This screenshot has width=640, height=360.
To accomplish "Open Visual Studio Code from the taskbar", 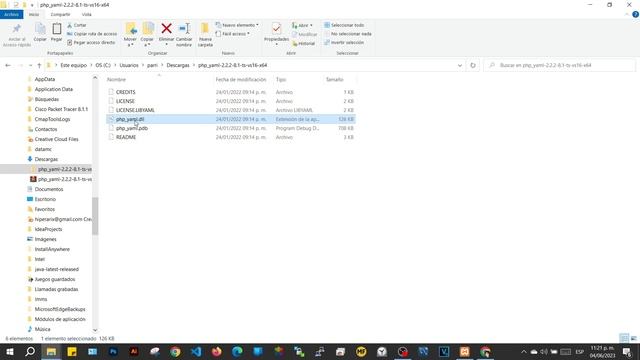I will click(x=196, y=352).
